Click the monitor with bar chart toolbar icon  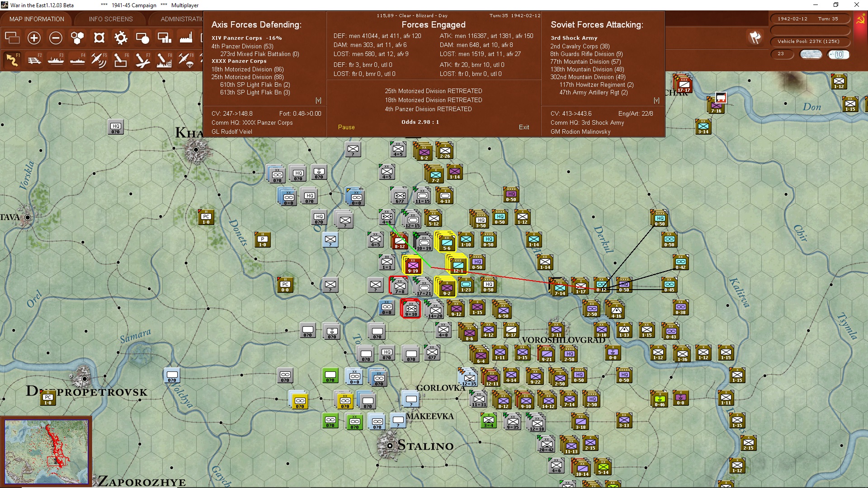pyautogui.click(x=164, y=38)
